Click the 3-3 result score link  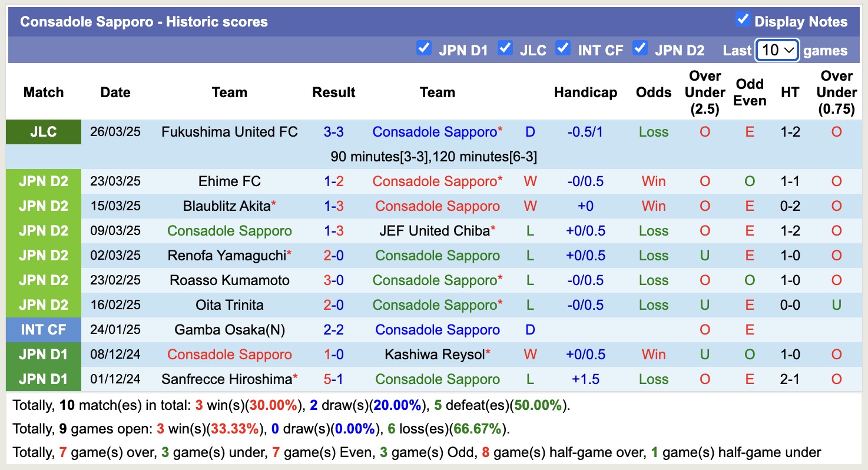coord(333,132)
